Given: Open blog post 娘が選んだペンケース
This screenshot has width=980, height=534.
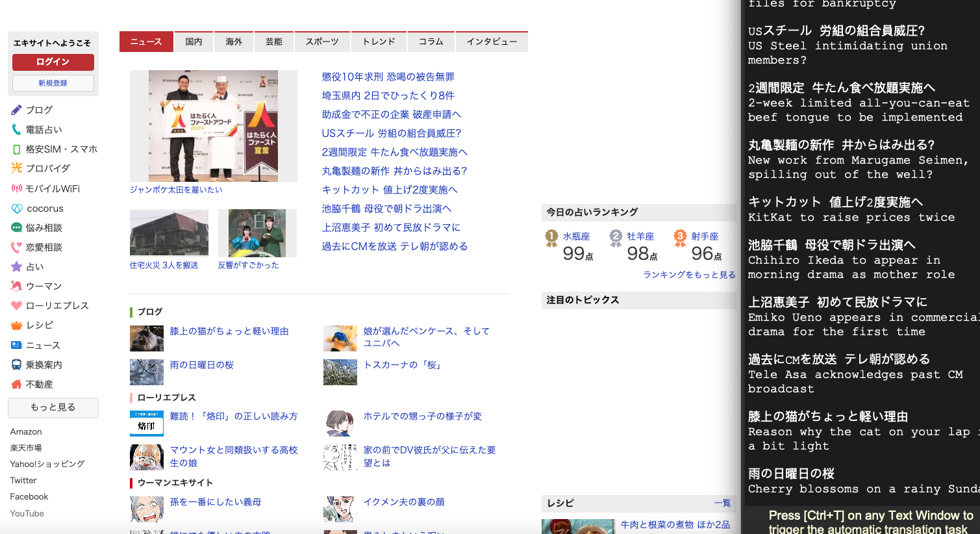Looking at the screenshot, I should click(427, 337).
